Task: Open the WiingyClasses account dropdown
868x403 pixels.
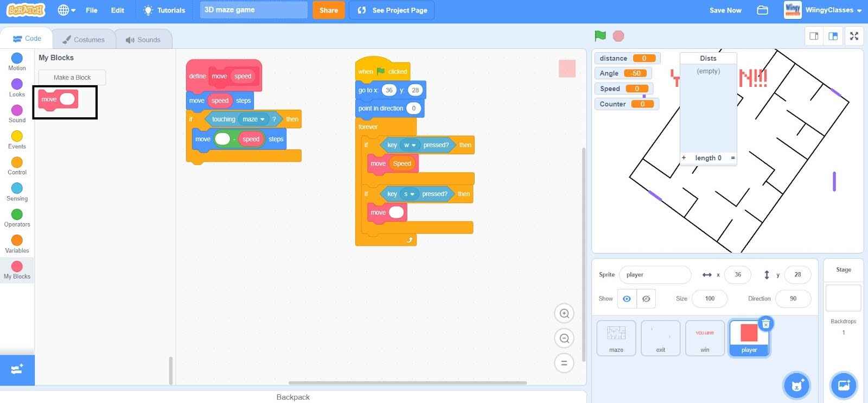Action: [823, 10]
